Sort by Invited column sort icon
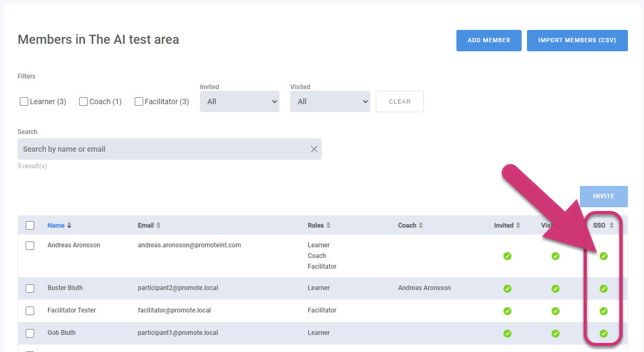Screen dimensions: 644x352 click(518, 225)
